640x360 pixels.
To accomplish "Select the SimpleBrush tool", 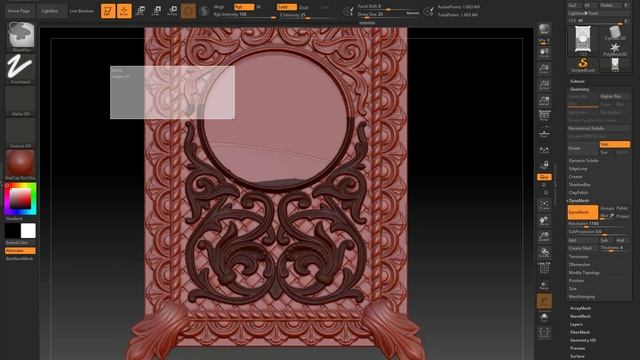I will (583, 64).
